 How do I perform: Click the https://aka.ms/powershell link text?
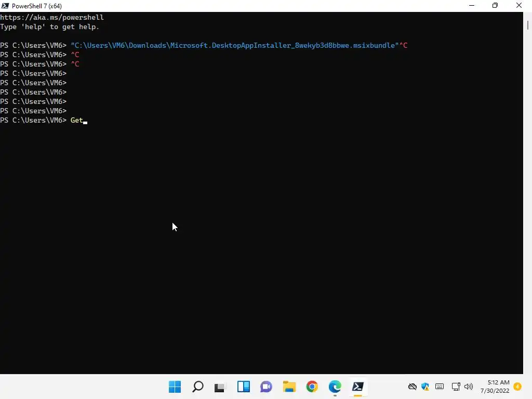click(x=52, y=17)
